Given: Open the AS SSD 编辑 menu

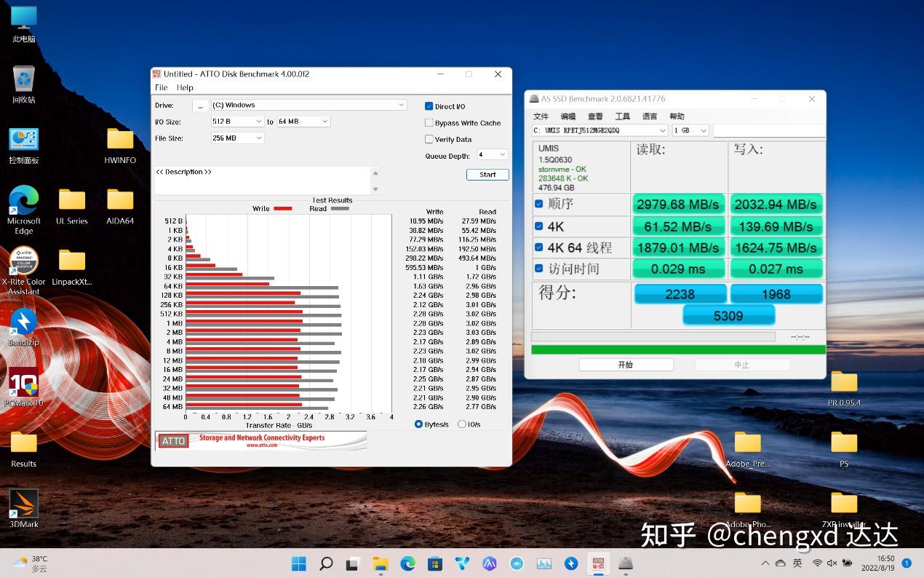Looking at the screenshot, I should 568,116.
